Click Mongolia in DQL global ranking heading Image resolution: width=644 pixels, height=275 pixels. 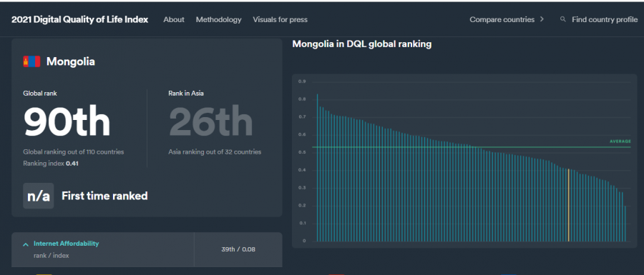pos(362,44)
